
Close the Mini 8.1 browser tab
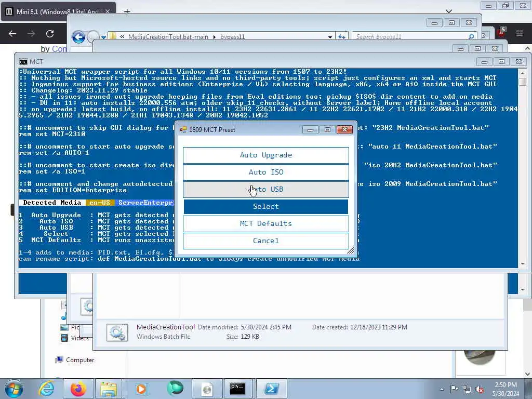pyautogui.click(x=108, y=11)
